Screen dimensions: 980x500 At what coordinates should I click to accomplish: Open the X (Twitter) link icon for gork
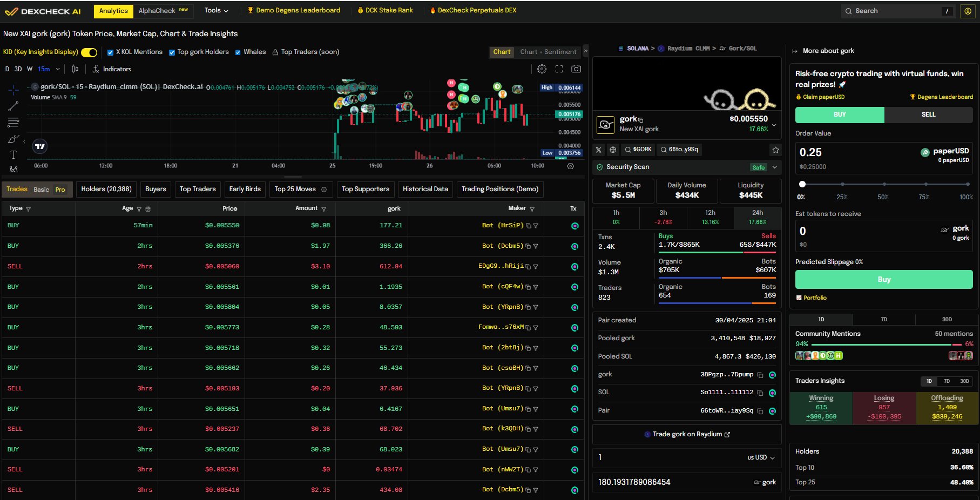pyautogui.click(x=598, y=150)
